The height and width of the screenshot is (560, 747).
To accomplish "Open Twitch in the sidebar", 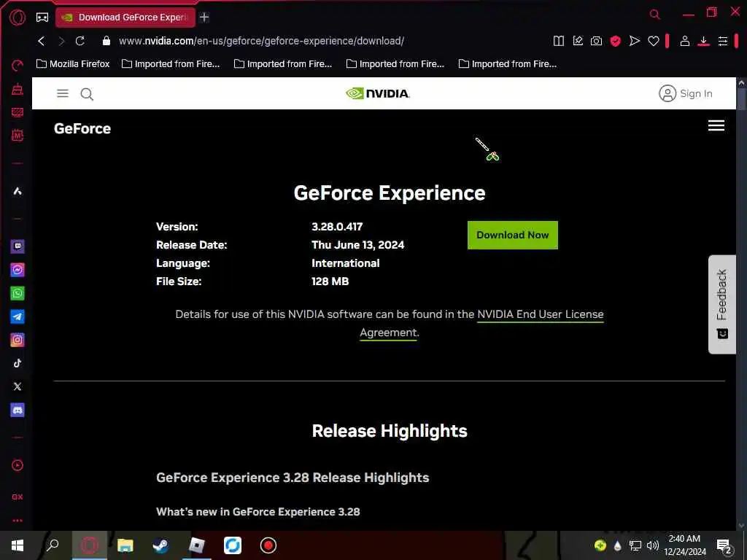I will (18, 246).
